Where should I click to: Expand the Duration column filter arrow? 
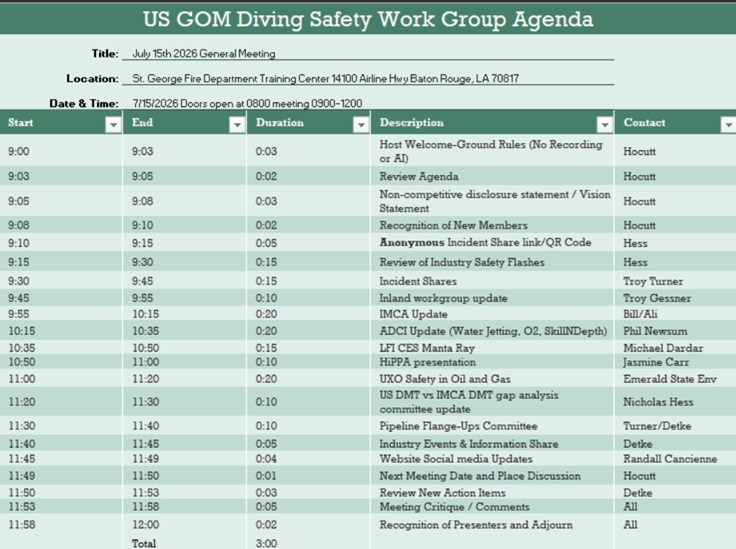361,125
